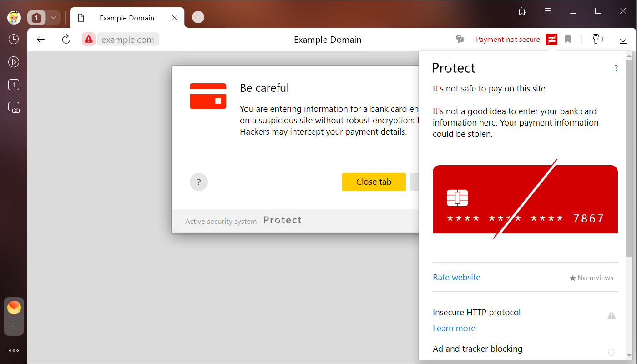This screenshot has width=637, height=364.
Task: Click the bookmark icon in address bar
Action: (568, 40)
